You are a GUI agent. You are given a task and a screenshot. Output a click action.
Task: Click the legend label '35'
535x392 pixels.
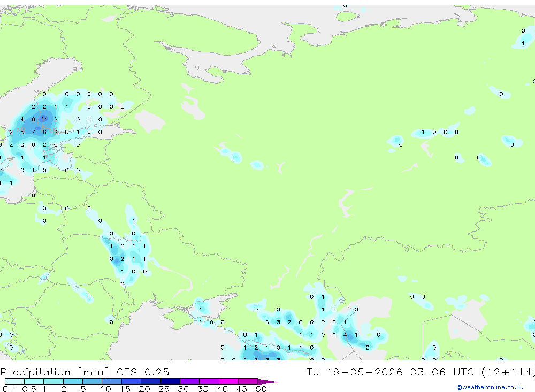[x=203, y=389]
